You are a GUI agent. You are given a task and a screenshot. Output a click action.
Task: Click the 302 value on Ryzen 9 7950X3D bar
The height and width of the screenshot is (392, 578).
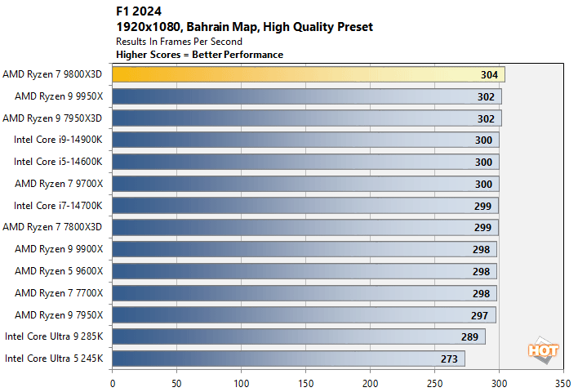(x=486, y=118)
